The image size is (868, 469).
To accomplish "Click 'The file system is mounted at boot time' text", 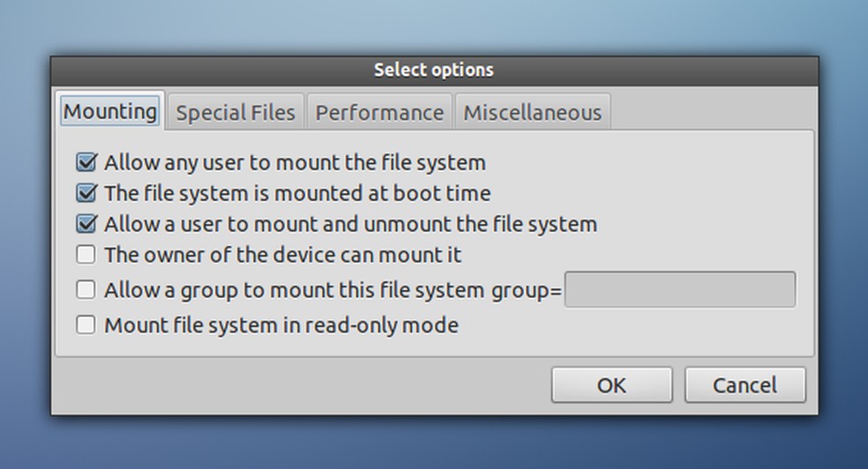I will point(297,193).
